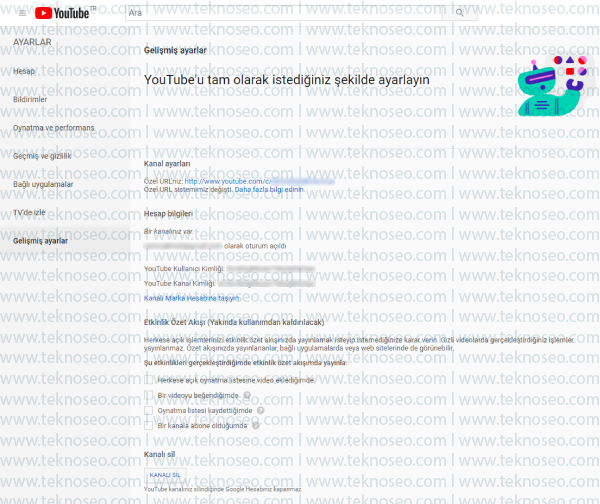Viewport: 600px width, 504px height.
Task: Click Daha fazla bilgi edinin link
Action: 269,189
